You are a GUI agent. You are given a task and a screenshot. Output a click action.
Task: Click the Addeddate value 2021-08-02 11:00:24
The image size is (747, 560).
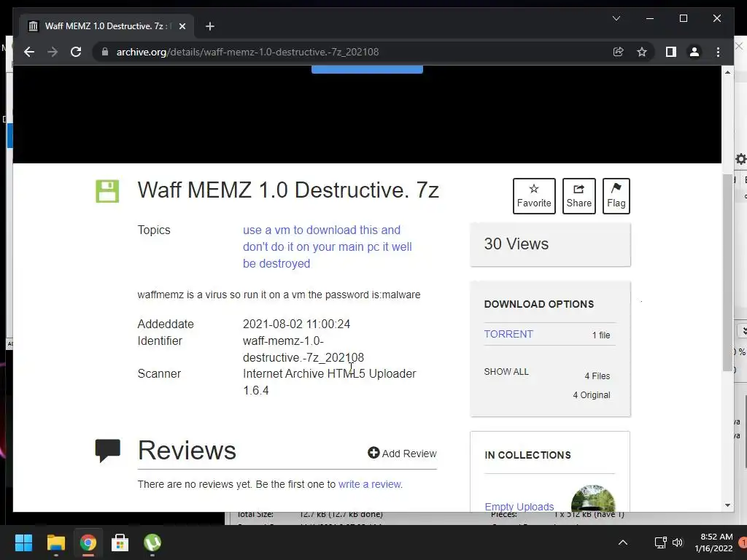(x=296, y=324)
